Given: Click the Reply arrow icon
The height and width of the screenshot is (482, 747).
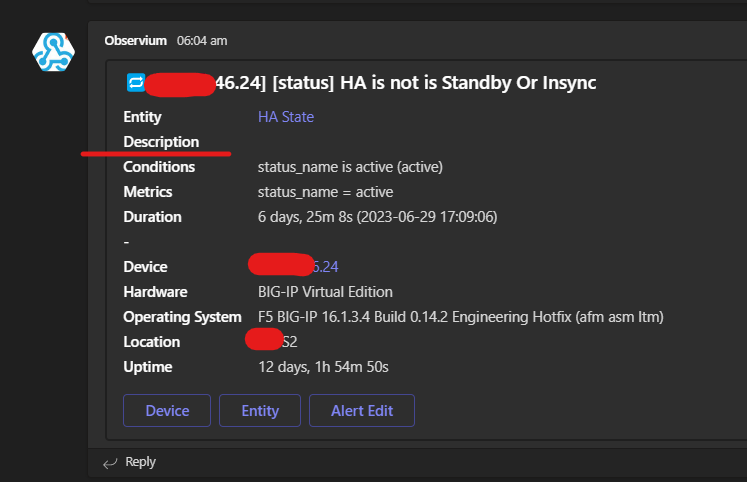Looking at the screenshot, I should (x=110, y=463).
